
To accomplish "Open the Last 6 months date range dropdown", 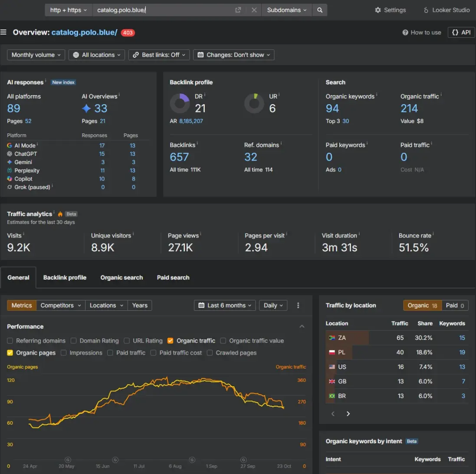I will point(225,305).
